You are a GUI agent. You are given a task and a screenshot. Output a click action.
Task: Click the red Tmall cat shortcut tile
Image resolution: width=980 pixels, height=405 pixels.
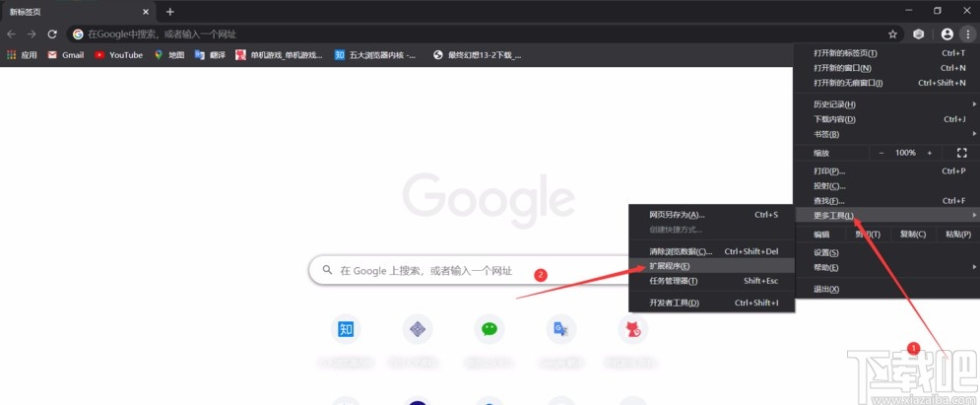tap(633, 329)
